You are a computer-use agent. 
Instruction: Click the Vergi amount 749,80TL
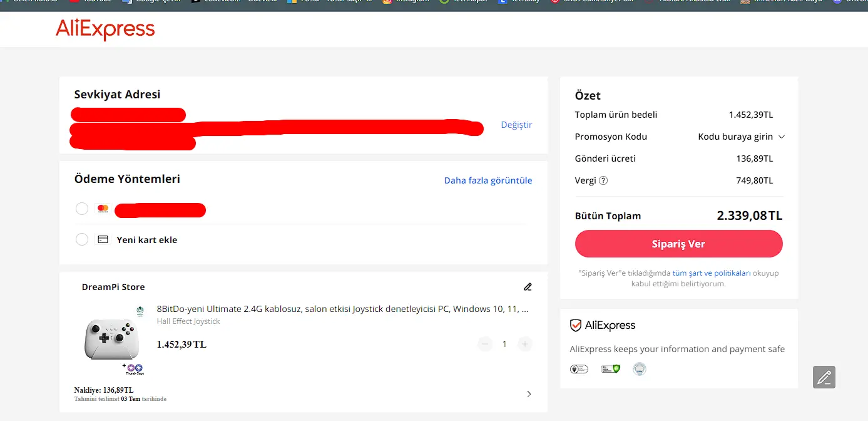tap(754, 180)
